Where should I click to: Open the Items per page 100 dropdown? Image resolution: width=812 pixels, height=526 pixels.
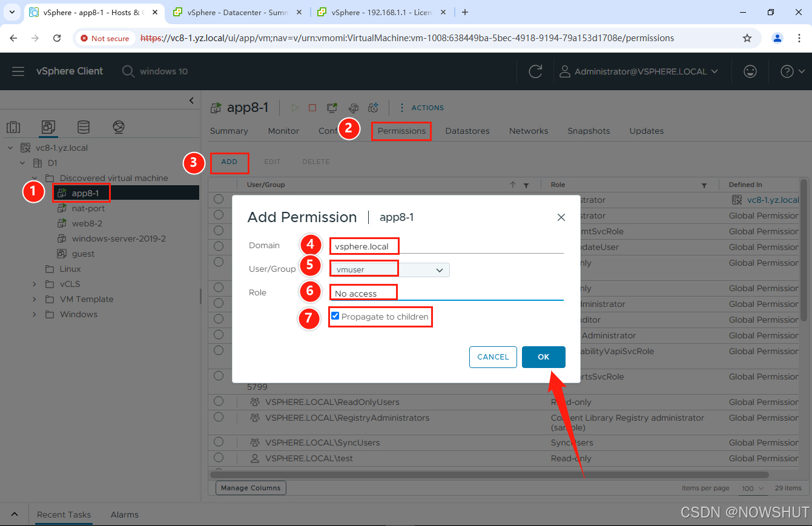753,488
